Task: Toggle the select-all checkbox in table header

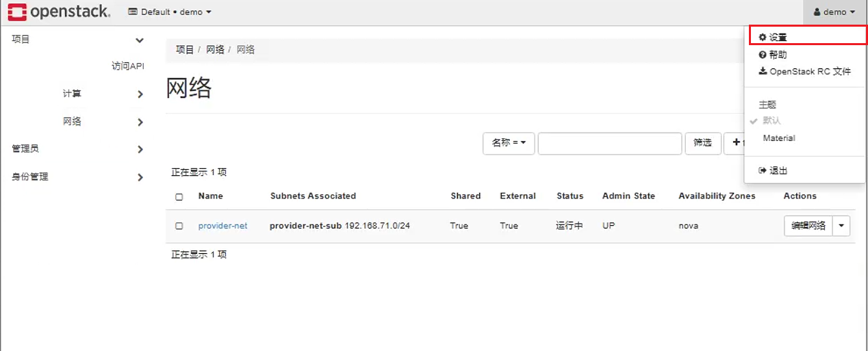Action: point(179,197)
